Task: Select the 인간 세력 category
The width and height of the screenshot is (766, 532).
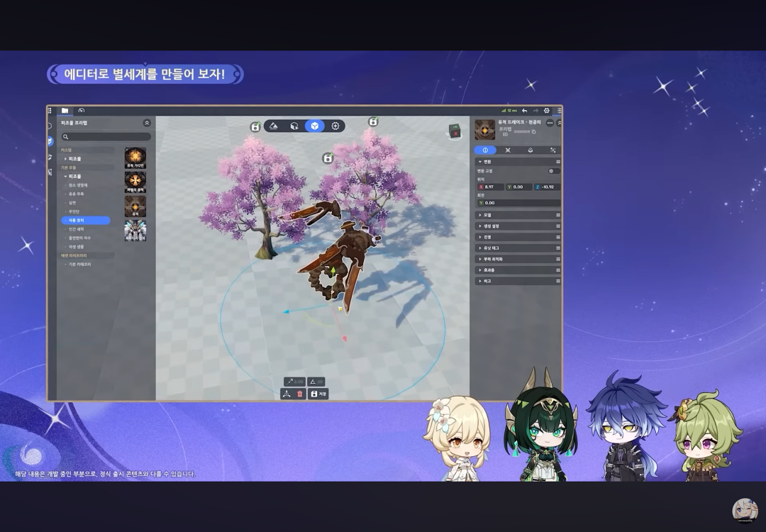Action: pyautogui.click(x=76, y=229)
